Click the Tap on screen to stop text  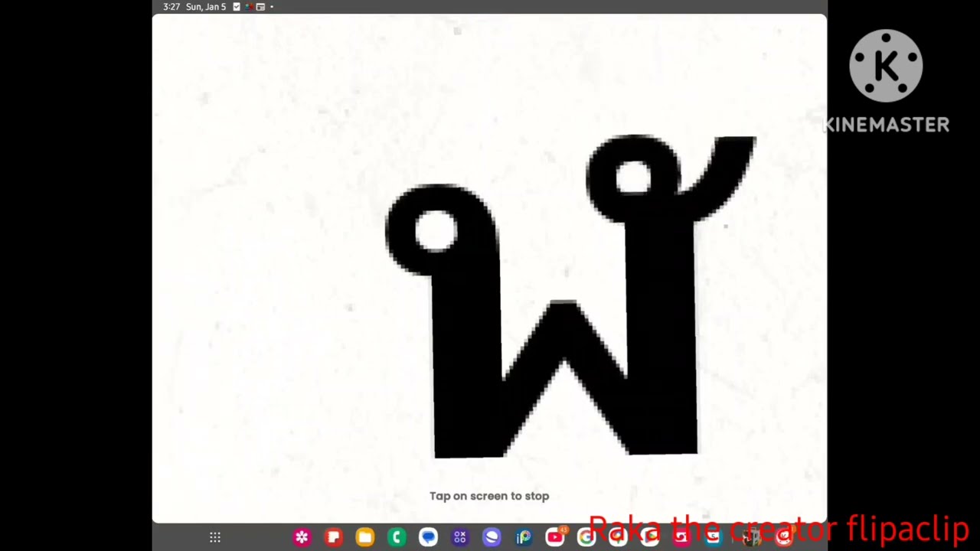tap(489, 496)
